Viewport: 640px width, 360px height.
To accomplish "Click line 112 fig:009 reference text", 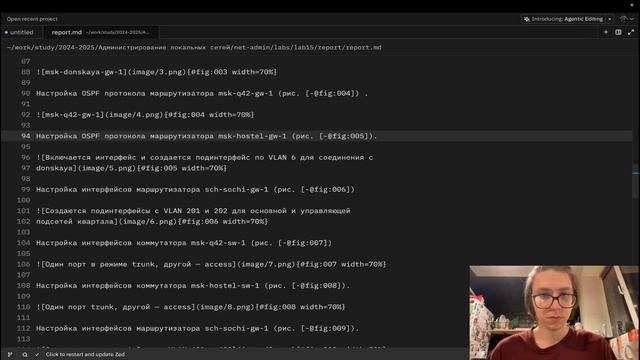I will click(198, 328).
